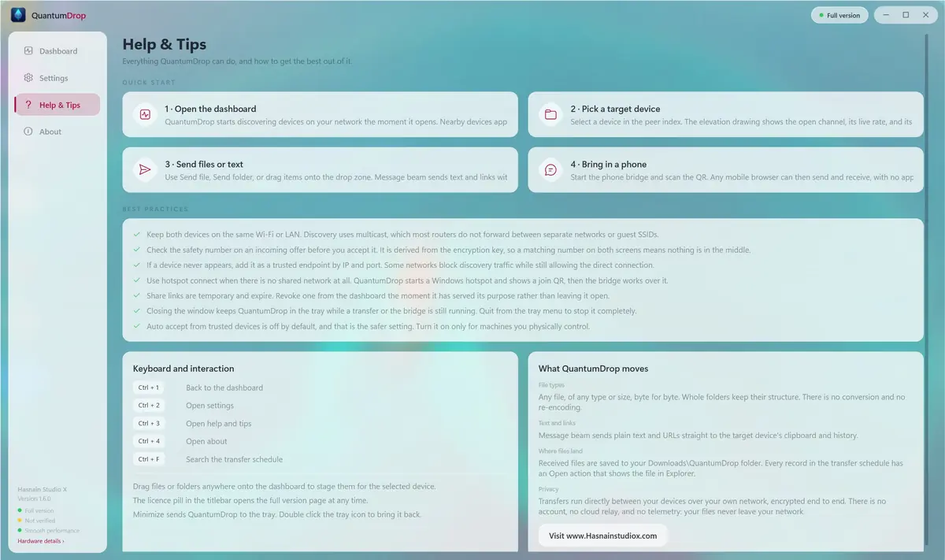This screenshot has width=945, height=560.
Task: Click the checkmark beside the trusted endpoint tip
Action: (137, 265)
